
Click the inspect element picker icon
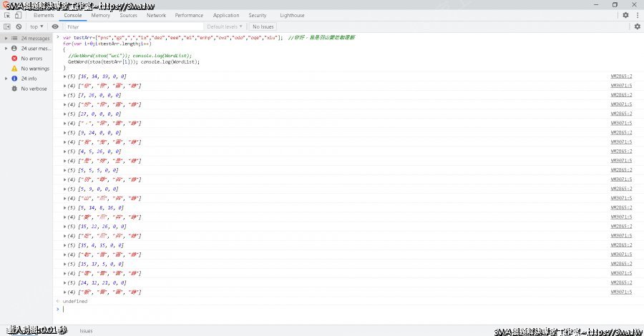click(x=7, y=15)
